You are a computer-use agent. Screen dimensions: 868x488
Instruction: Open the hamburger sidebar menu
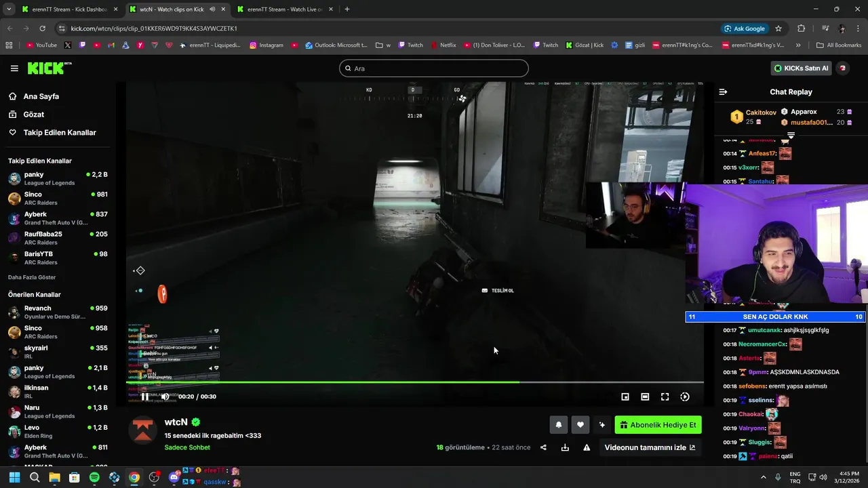[x=14, y=68]
